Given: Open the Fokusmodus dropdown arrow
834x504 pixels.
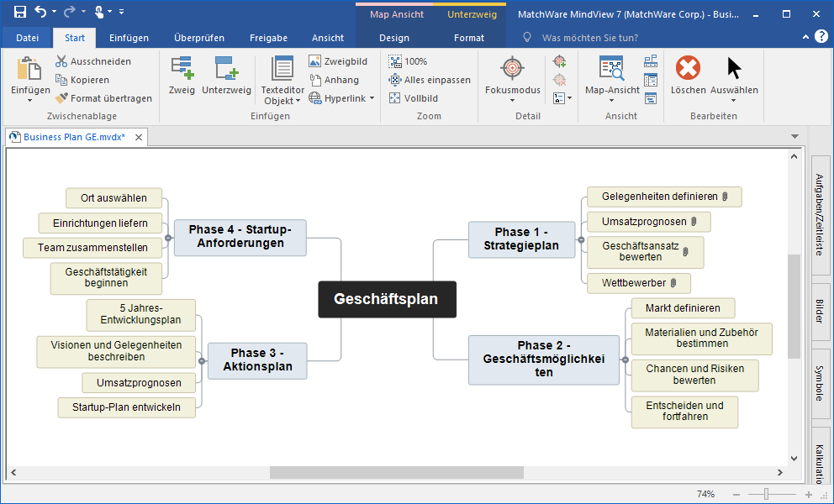Looking at the screenshot, I should click(x=513, y=101).
